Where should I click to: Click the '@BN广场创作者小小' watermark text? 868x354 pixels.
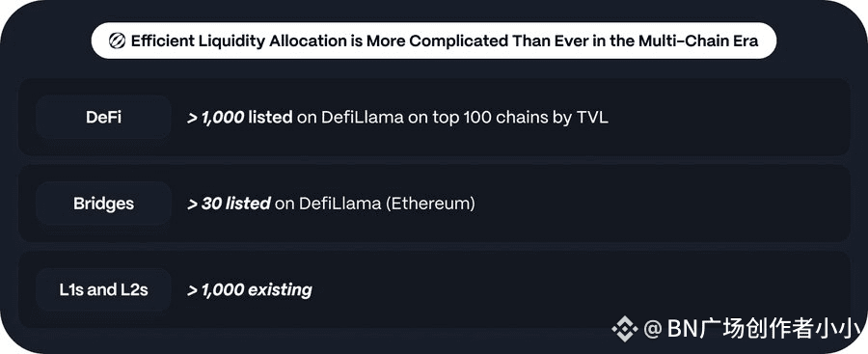pyautogui.click(x=751, y=329)
